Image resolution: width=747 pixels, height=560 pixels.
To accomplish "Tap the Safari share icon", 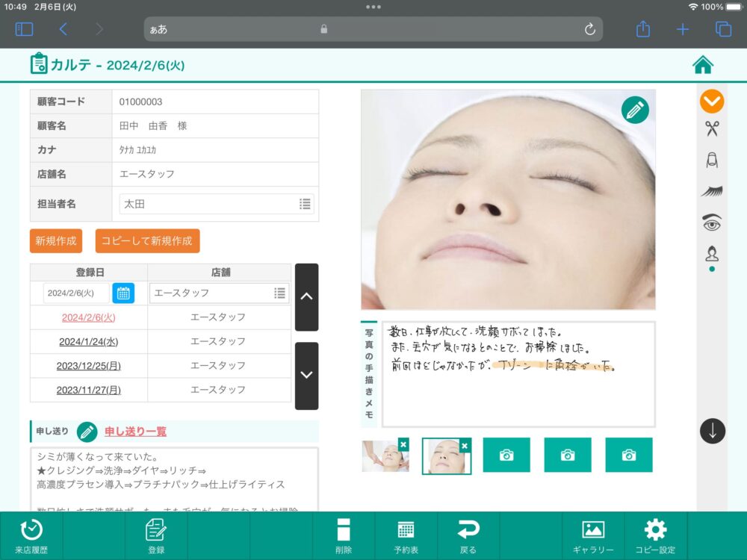I will point(643,29).
